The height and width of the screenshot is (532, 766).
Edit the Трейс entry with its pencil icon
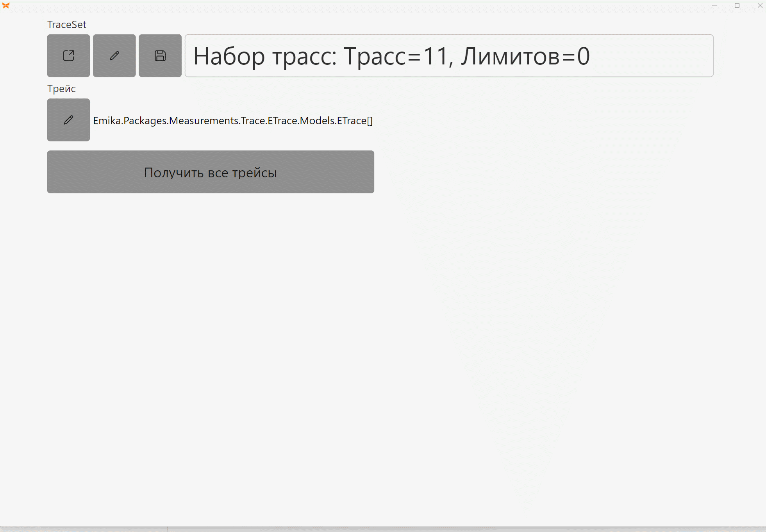point(68,120)
